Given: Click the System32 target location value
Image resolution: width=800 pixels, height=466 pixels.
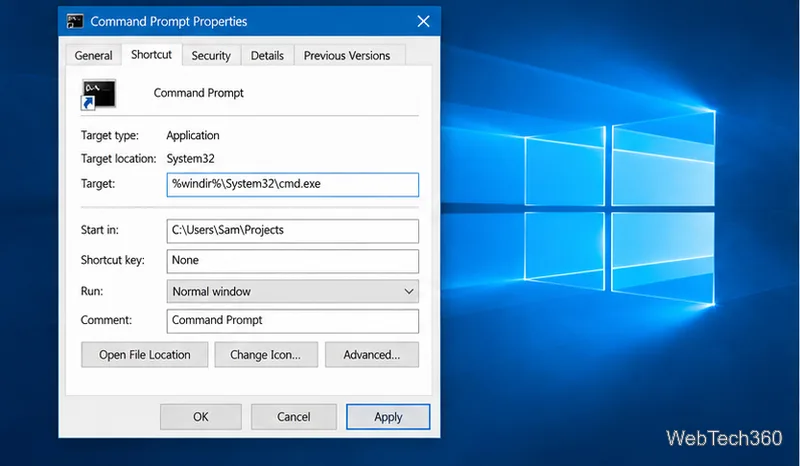Looking at the screenshot, I should [190, 158].
